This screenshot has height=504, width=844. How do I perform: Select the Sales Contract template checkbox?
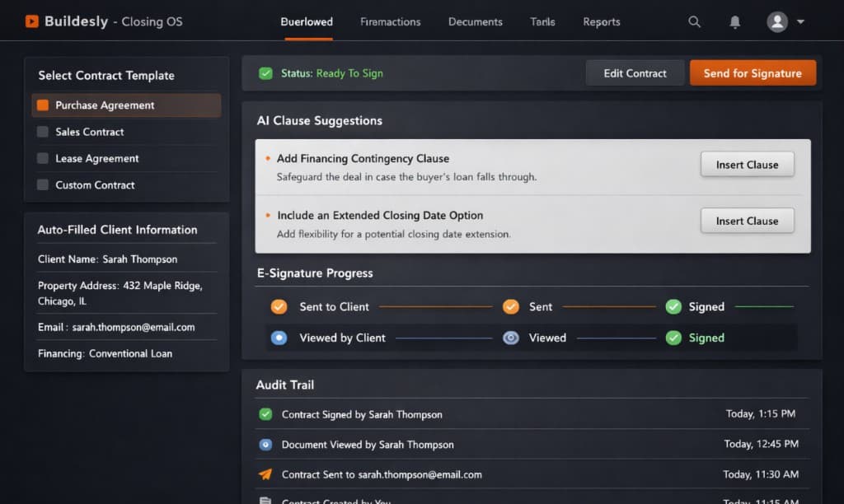(x=43, y=132)
